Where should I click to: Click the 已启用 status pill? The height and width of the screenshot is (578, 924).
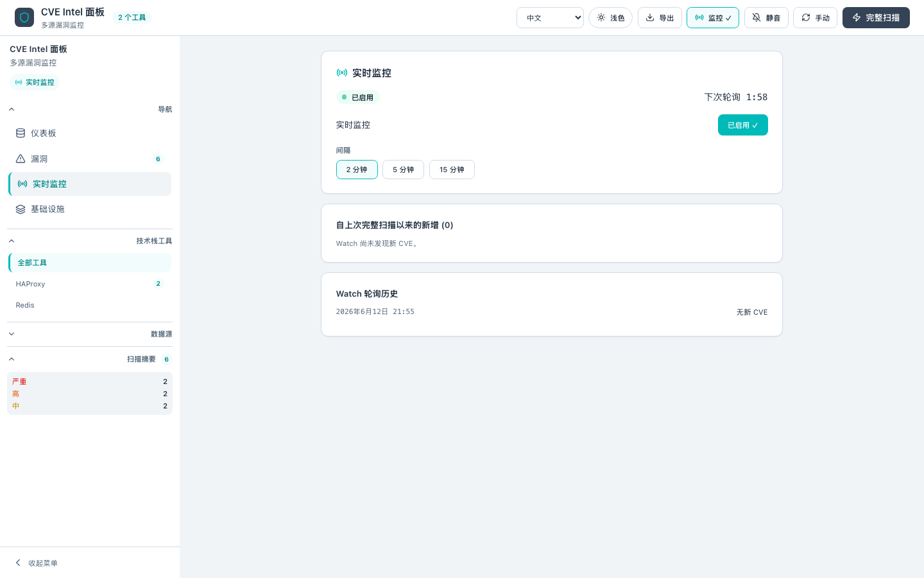point(358,98)
